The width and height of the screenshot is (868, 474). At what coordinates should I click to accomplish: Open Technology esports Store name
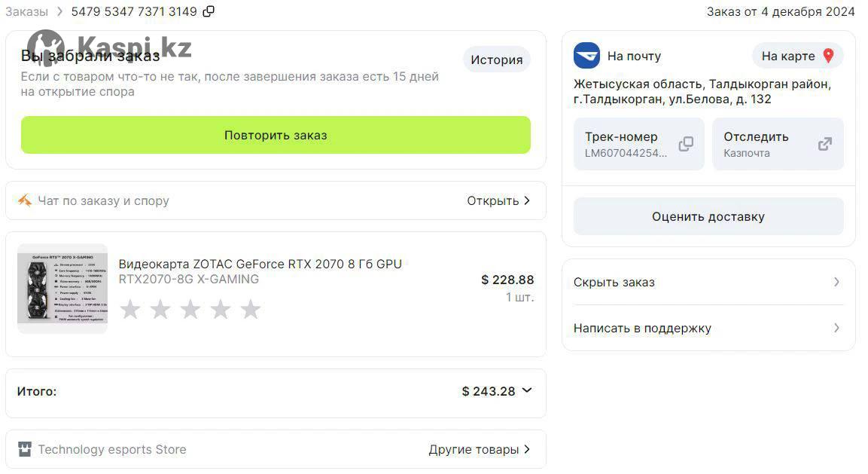click(112, 450)
